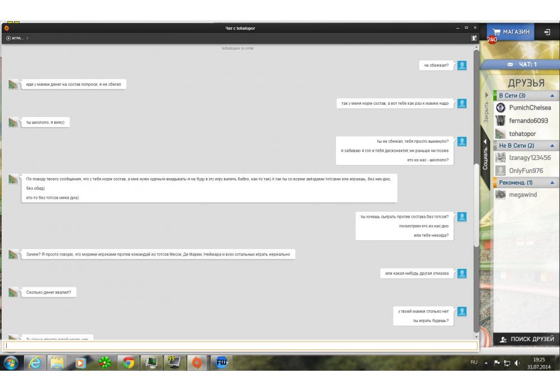Open the ИГРА menu in chat toolbar
The width and height of the screenshot is (560, 392).
point(17,38)
